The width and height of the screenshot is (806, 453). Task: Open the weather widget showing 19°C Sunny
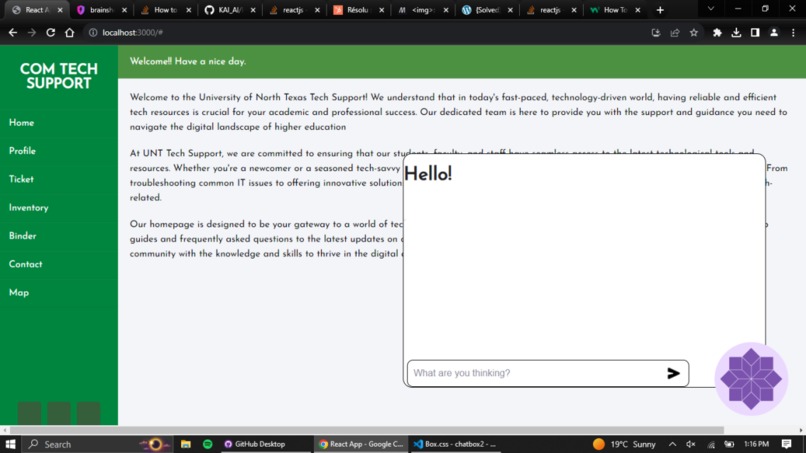624,444
